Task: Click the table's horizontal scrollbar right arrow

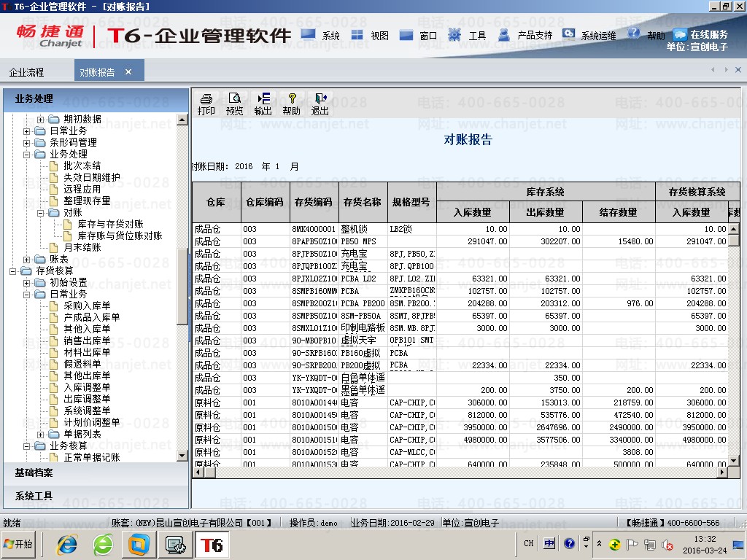Action: 724,472
